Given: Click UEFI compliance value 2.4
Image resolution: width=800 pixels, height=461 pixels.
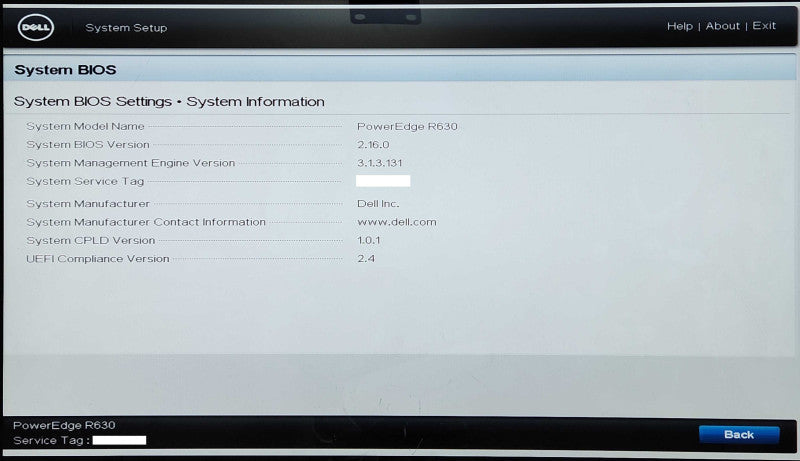Looking at the screenshot, I should [366, 259].
